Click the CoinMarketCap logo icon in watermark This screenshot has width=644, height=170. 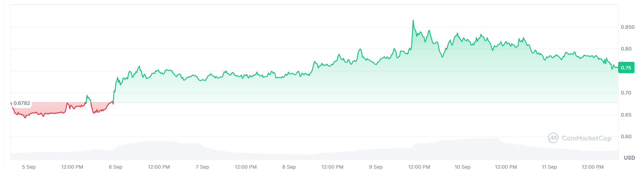pyautogui.click(x=553, y=138)
